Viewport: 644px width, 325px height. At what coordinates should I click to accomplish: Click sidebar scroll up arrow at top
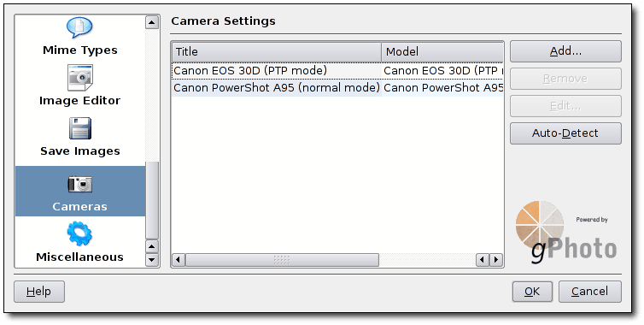click(152, 22)
